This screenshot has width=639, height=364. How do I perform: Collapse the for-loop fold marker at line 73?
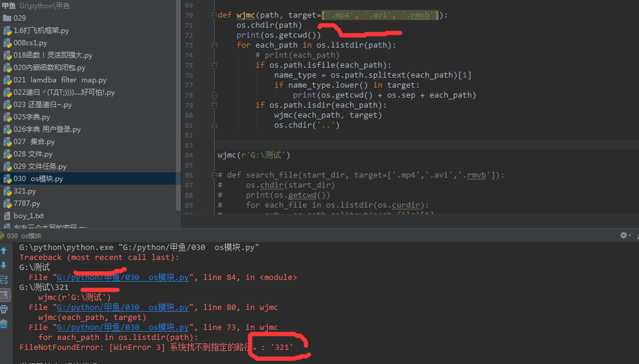(x=214, y=45)
